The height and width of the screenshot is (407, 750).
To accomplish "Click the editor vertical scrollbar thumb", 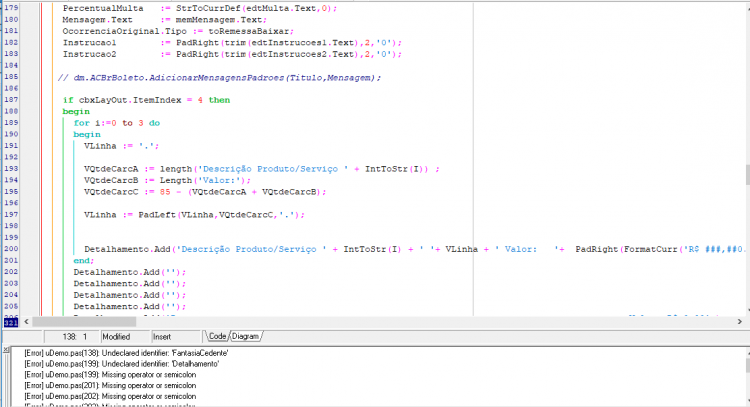I will [x=747, y=175].
